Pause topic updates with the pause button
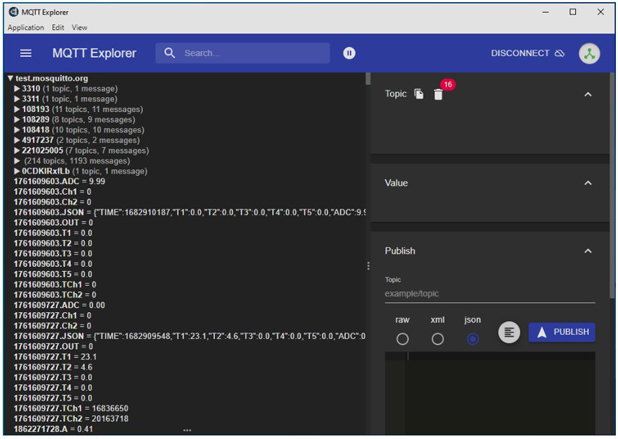This screenshot has height=439, width=618. pos(349,53)
